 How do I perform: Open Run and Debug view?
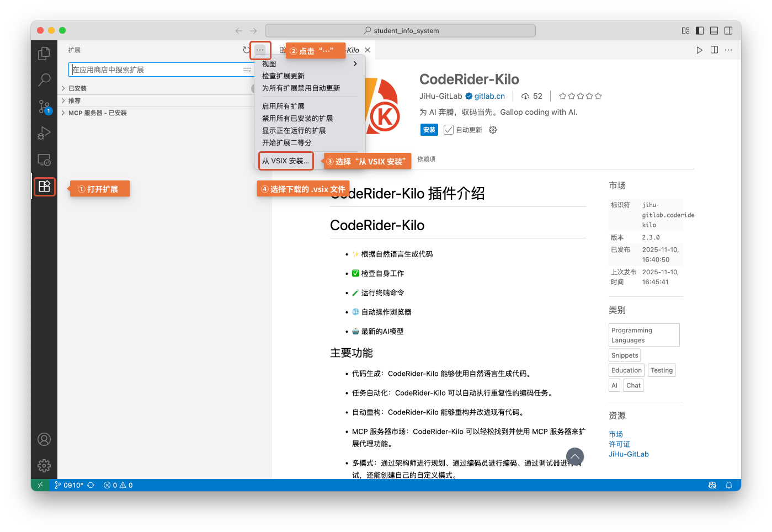pos(44,133)
